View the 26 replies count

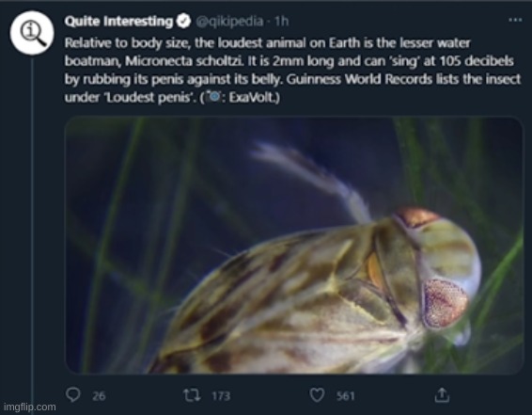click(99, 396)
